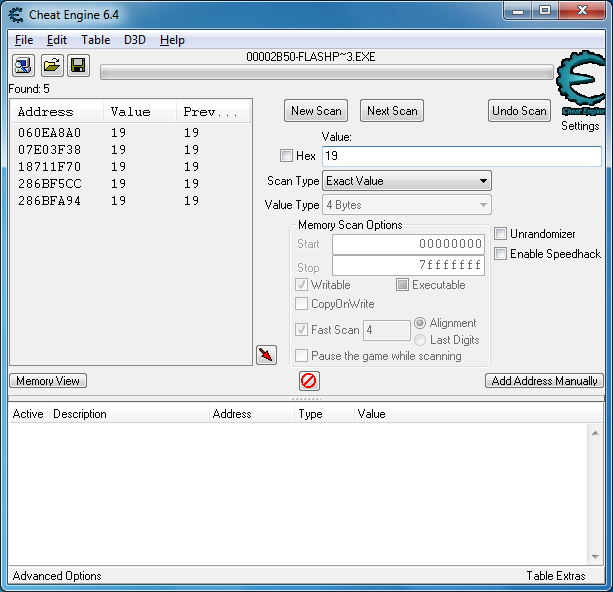Click the address list scroll down arrow

[x=595, y=556]
